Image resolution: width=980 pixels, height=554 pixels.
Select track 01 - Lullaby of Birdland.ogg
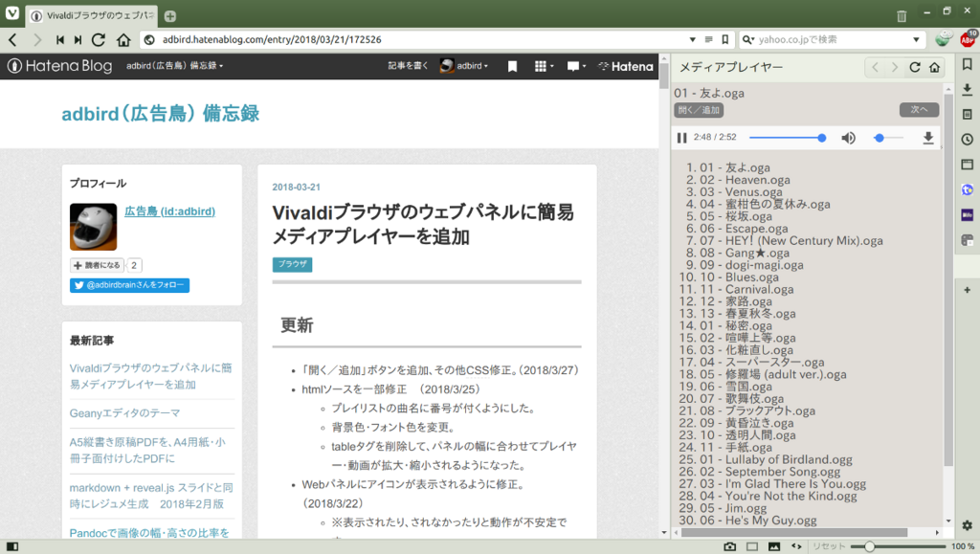(775, 459)
